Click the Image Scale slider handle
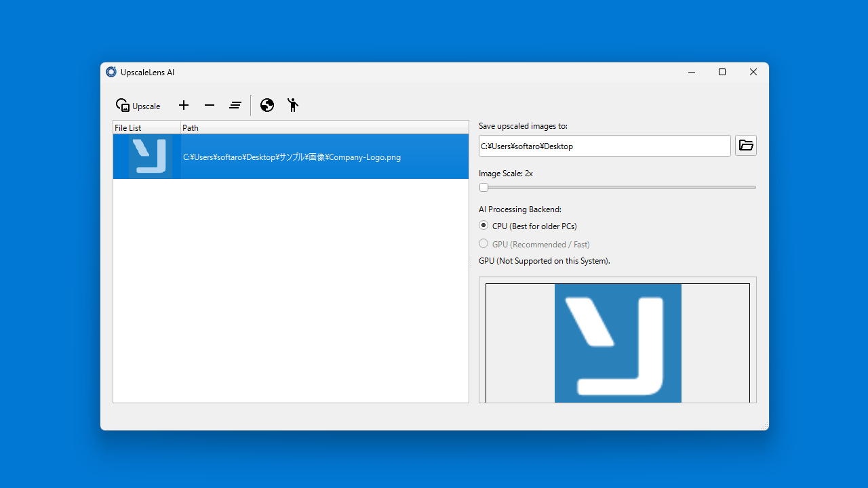The width and height of the screenshot is (868, 488). [484, 188]
